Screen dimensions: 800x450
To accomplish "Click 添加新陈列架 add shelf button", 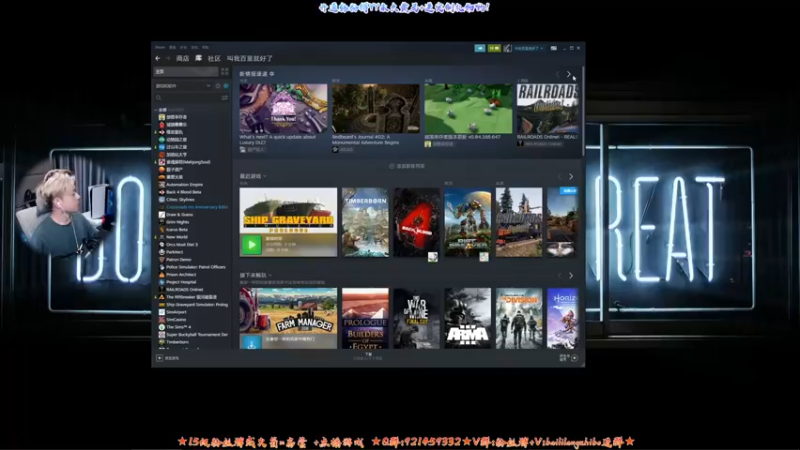I will pyautogui.click(x=407, y=166).
